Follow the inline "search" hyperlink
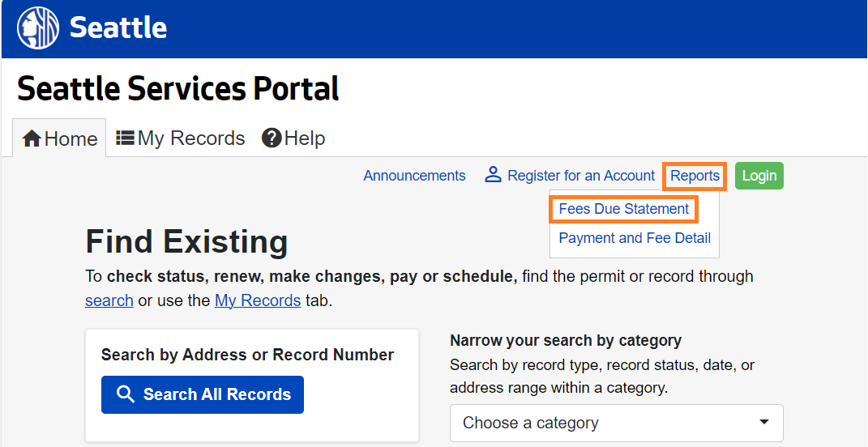Image resolution: width=868 pixels, height=447 pixels. point(109,300)
